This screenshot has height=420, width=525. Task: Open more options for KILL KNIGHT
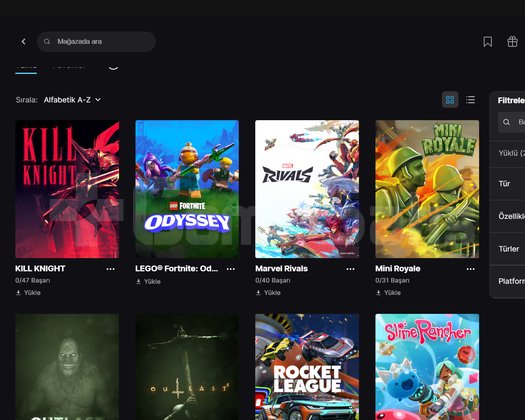click(x=110, y=269)
